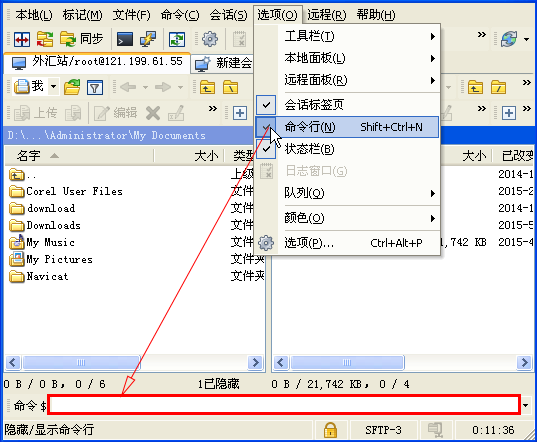Sort local files by 名字 column

(x=79, y=156)
